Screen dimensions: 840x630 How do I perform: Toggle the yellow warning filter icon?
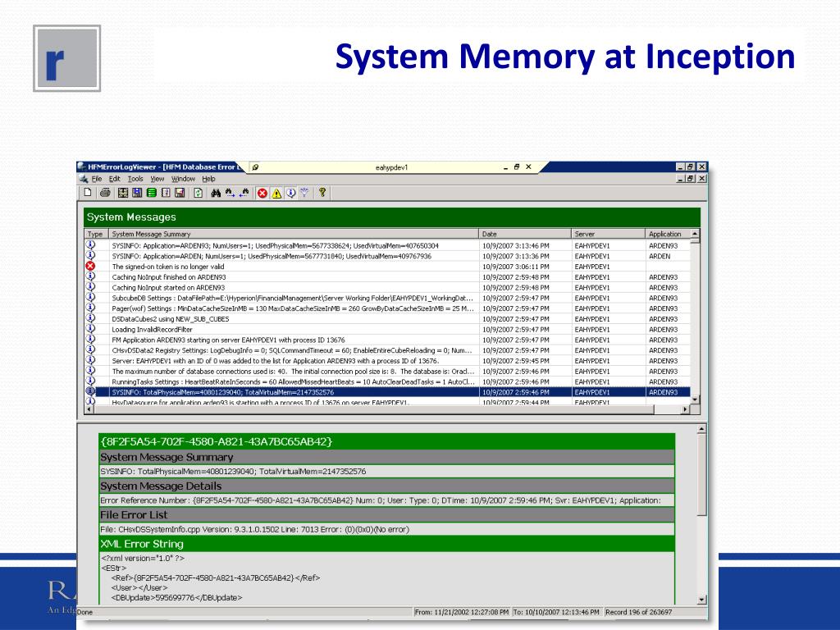pos(276,194)
